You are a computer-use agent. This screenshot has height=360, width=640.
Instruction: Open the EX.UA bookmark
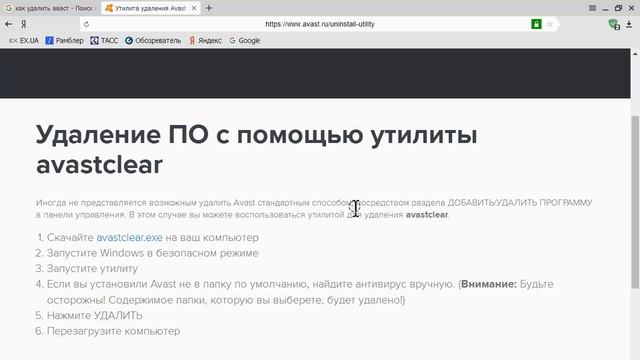pos(24,40)
